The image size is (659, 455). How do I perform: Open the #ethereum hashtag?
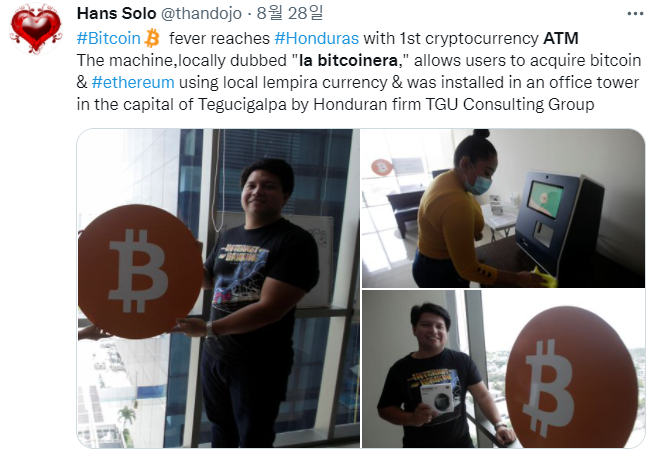click(x=133, y=82)
